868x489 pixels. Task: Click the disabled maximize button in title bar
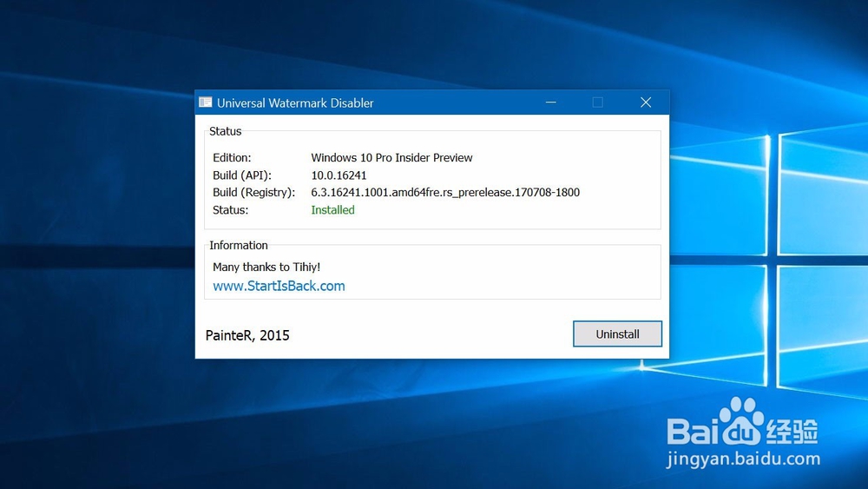(x=598, y=102)
